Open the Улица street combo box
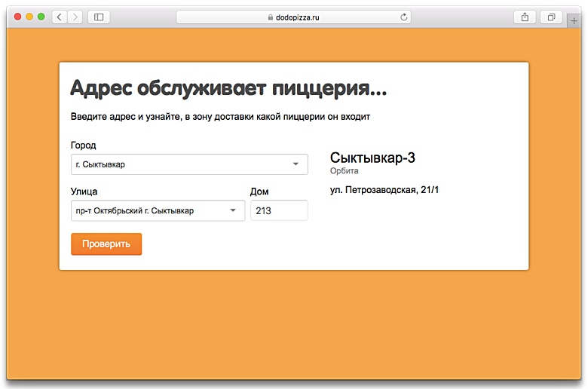The height and width of the screenshot is (389, 588). point(158,210)
